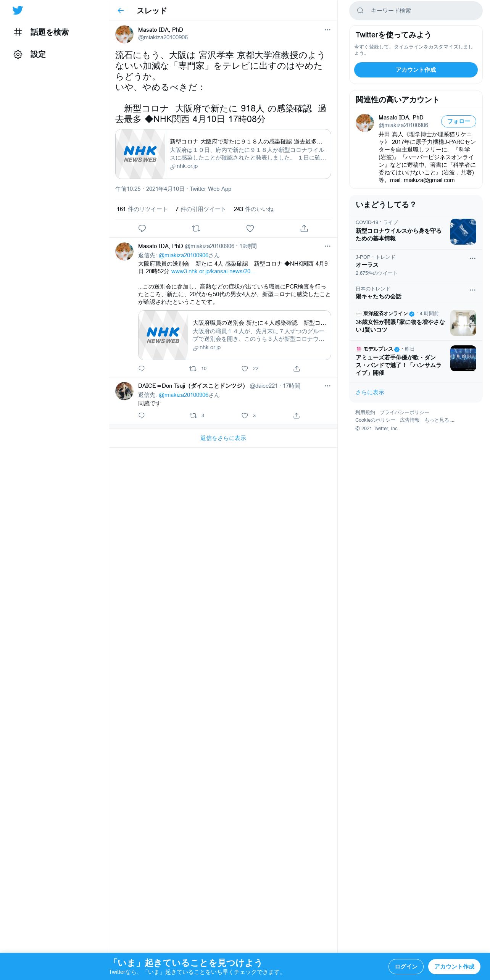Image resolution: width=490 pixels, height=980 pixels.
Task: Open COVID-19 ライブ basic information item
Action: [x=416, y=232]
